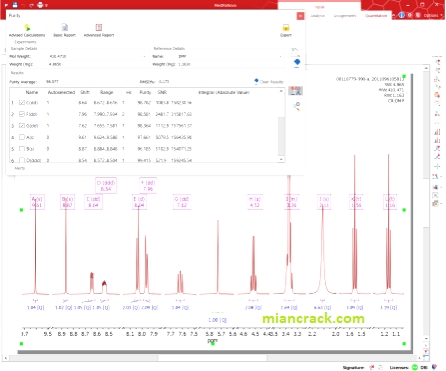
Task: Switch to the Analysis ribbon tab
Action: pyautogui.click(x=317, y=16)
